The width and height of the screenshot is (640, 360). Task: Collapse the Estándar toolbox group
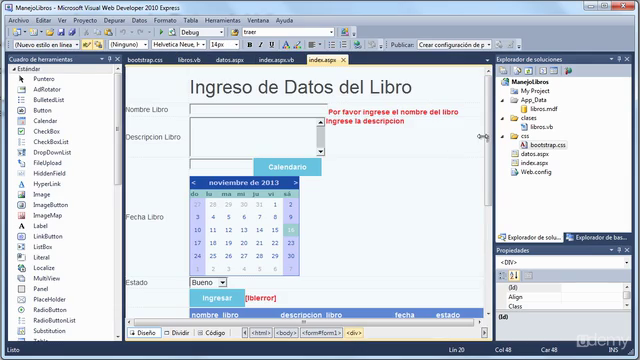(x=14, y=69)
